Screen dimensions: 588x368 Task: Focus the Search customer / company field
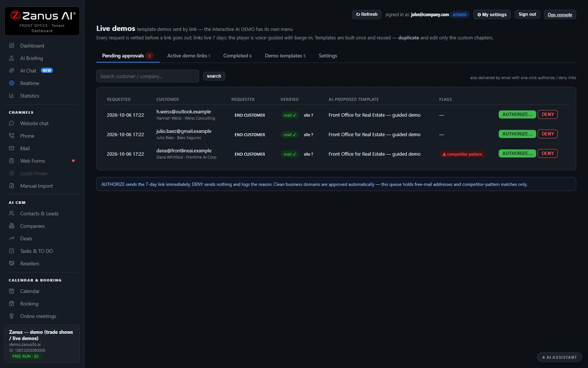point(148,76)
